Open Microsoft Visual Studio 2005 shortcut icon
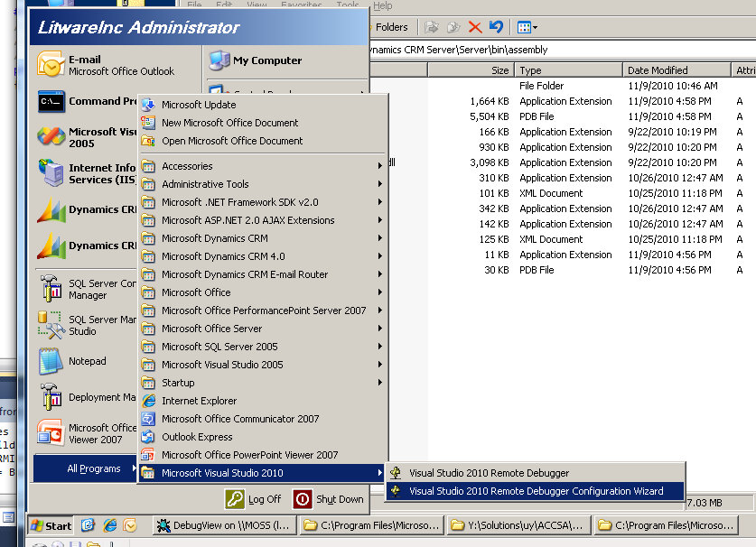This screenshot has width=756, height=547. tap(51, 137)
